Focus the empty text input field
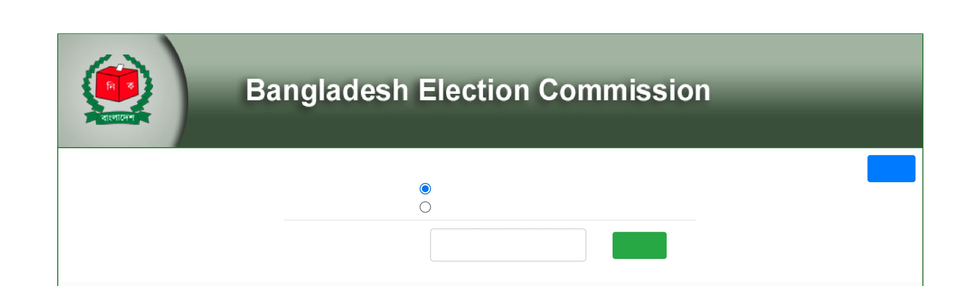Viewport: 980px width, 286px height. [x=508, y=245]
